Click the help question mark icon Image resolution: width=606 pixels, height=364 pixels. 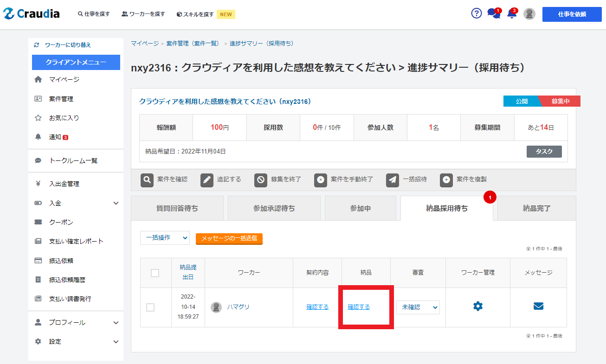coord(477,13)
